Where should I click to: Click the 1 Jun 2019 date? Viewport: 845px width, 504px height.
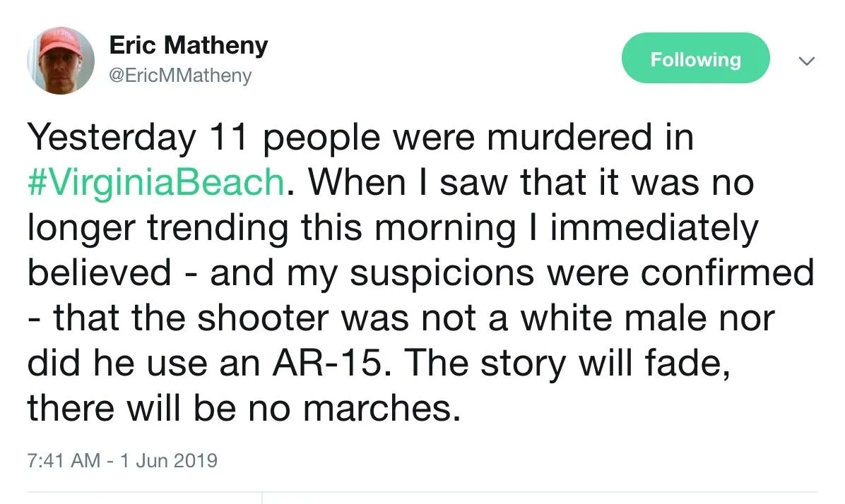tap(168, 461)
